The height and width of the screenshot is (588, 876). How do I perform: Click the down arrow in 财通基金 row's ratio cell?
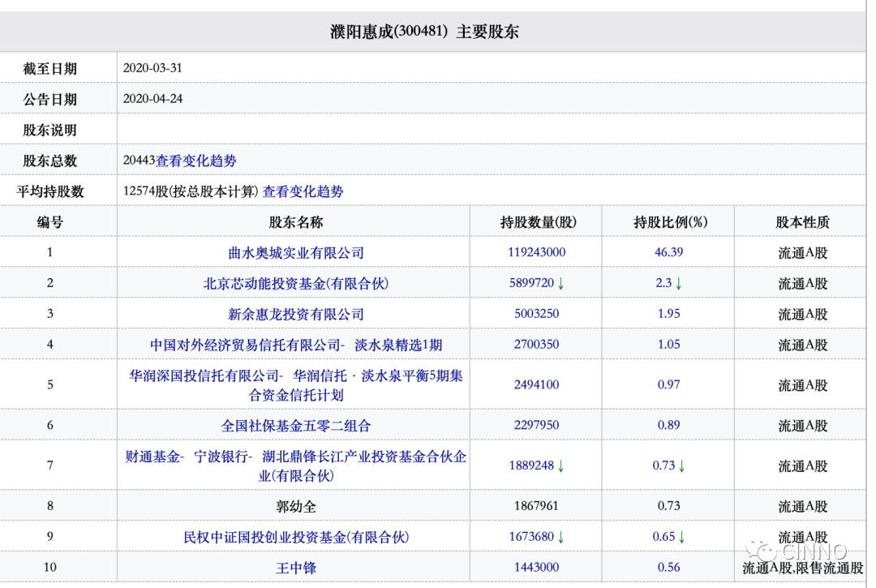coord(681,466)
